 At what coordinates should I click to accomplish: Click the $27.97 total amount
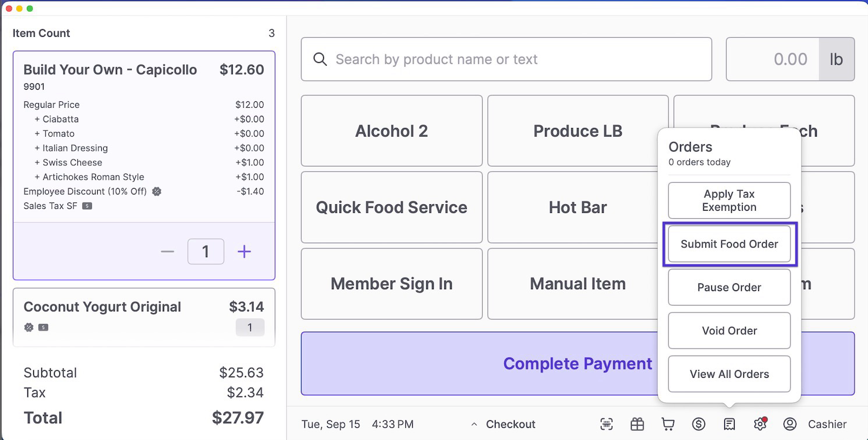[238, 418]
